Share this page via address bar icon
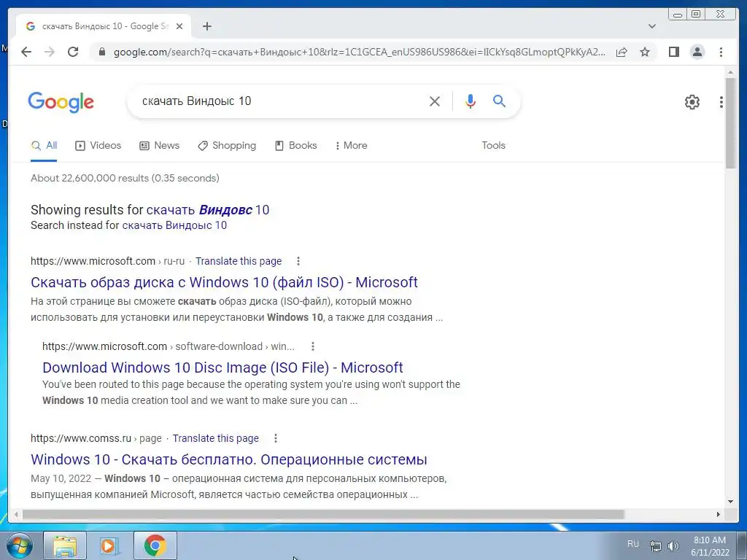Screen dimensions: 747x560 622,52
